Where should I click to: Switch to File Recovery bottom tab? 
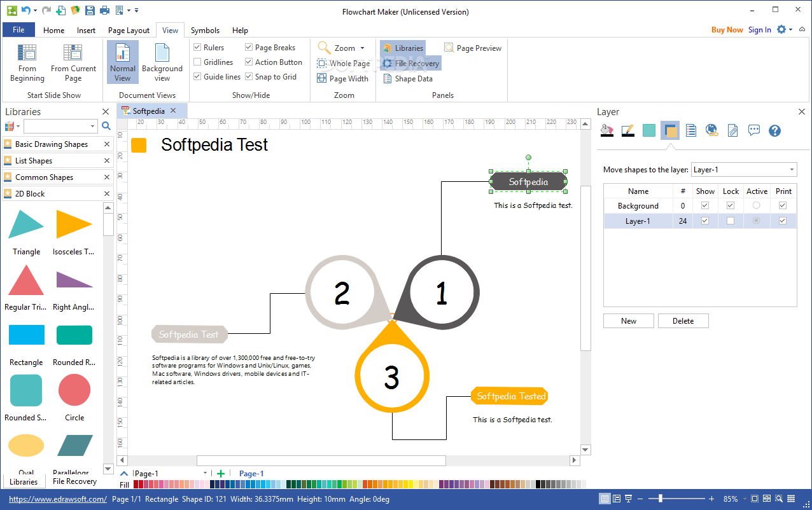click(75, 481)
